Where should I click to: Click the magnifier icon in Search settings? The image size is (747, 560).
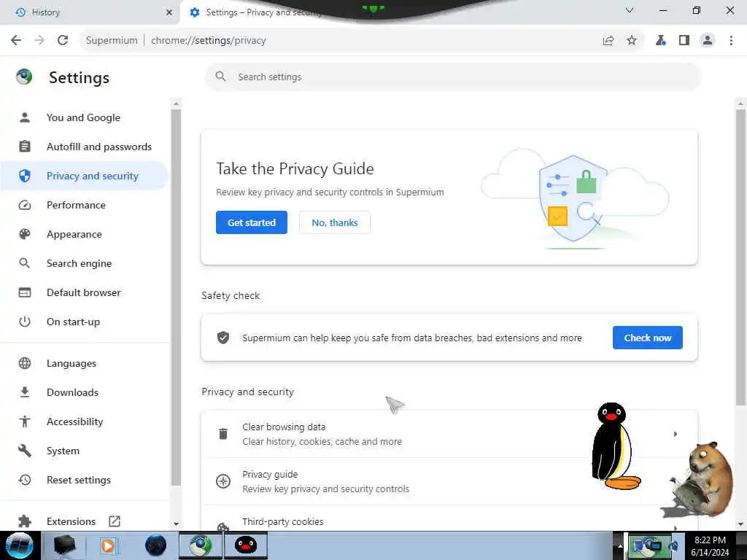(x=220, y=76)
